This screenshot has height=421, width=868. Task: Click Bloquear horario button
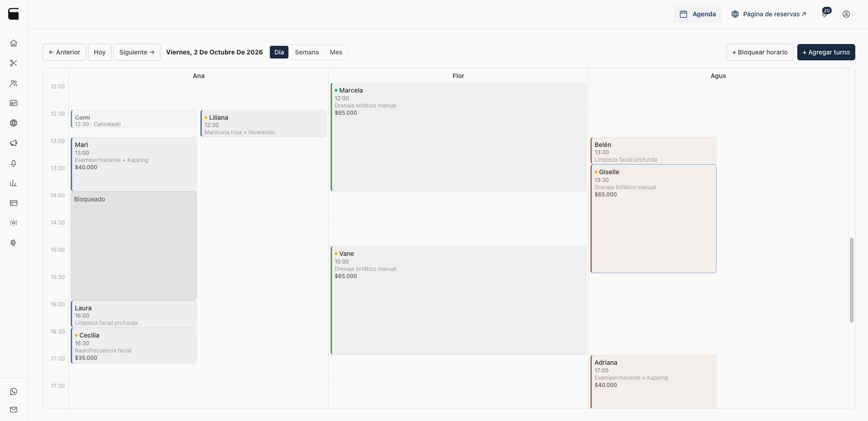point(760,52)
